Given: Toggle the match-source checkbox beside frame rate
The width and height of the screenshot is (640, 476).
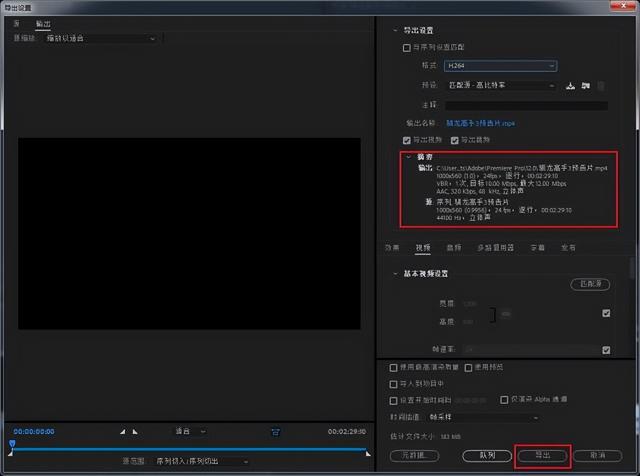Looking at the screenshot, I should [x=606, y=350].
